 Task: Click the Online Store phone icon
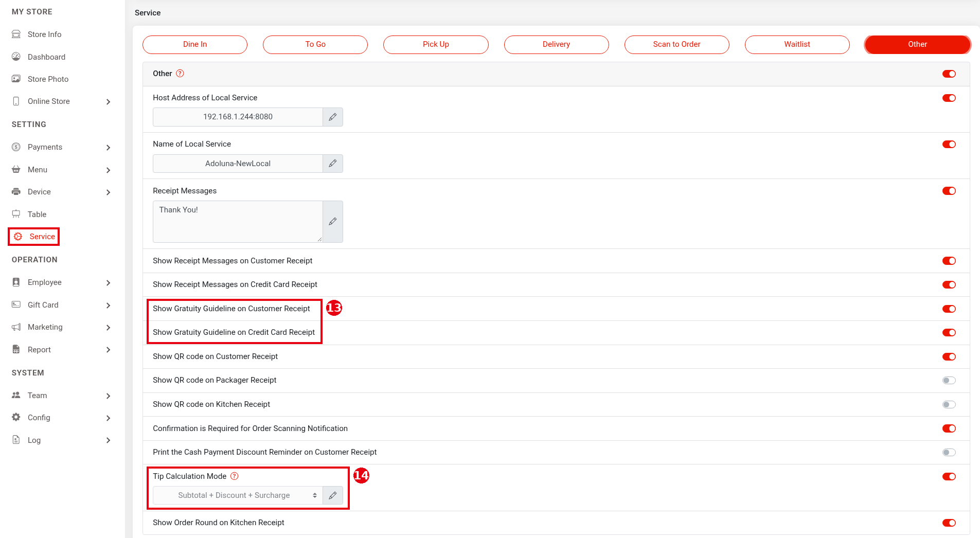tap(16, 101)
